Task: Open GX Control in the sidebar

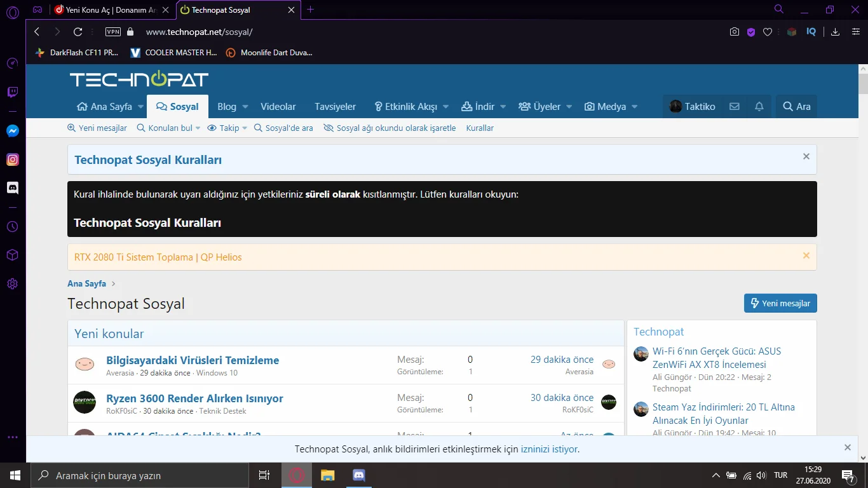Action: (12, 63)
